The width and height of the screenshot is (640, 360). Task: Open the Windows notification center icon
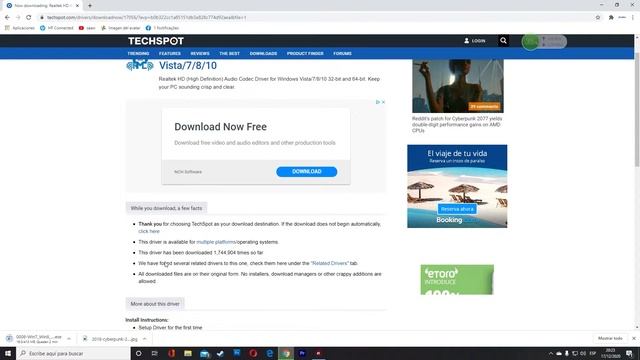coord(630,353)
